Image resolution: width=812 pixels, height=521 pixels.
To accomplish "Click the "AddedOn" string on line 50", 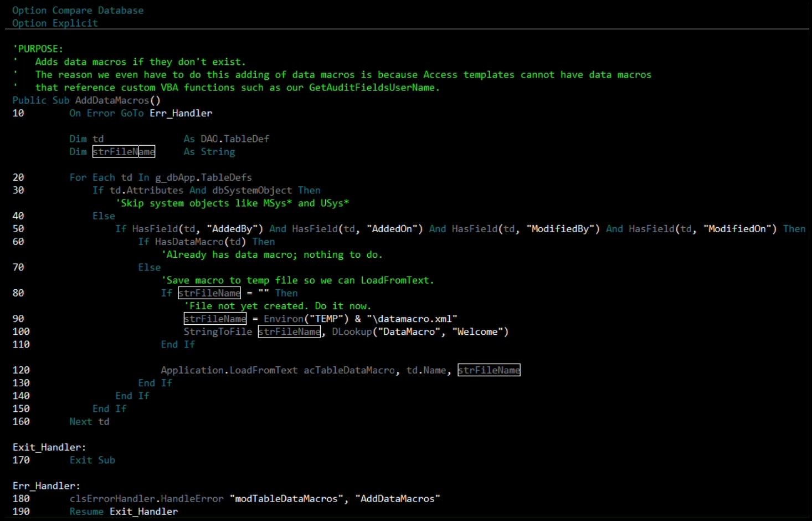I will click(x=392, y=229).
